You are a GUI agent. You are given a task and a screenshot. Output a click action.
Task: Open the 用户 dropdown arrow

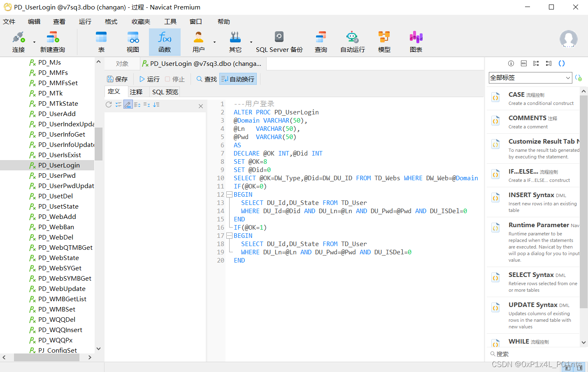point(214,42)
